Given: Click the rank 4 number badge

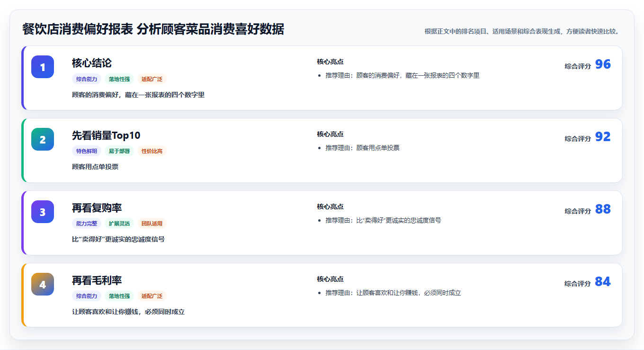Looking at the screenshot, I should pyautogui.click(x=43, y=284).
